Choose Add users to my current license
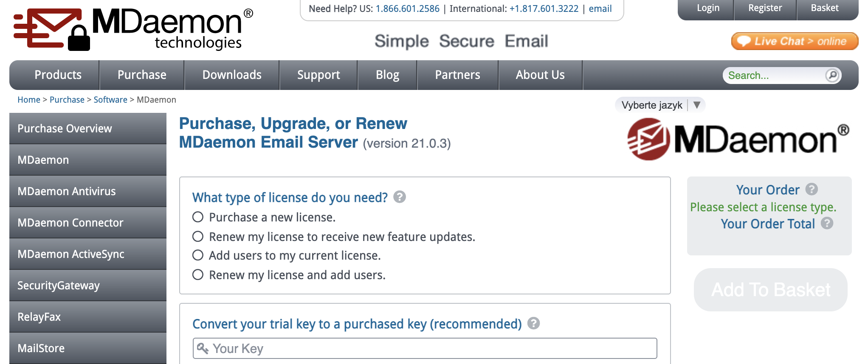 tap(198, 255)
